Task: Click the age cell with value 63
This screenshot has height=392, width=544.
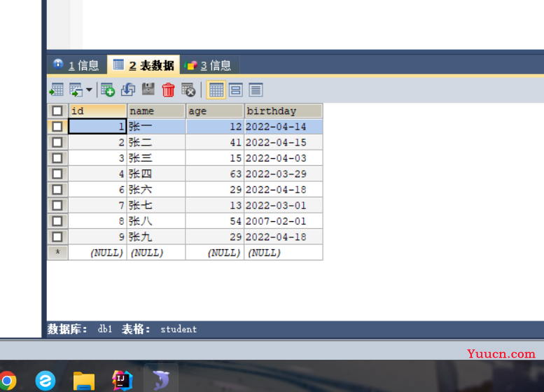Action: pyautogui.click(x=215, y=174)
